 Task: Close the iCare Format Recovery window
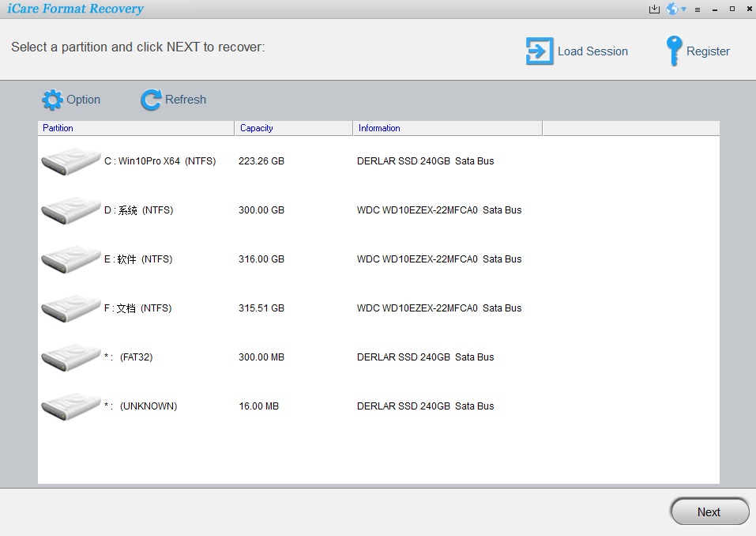(x=749, y=9)
